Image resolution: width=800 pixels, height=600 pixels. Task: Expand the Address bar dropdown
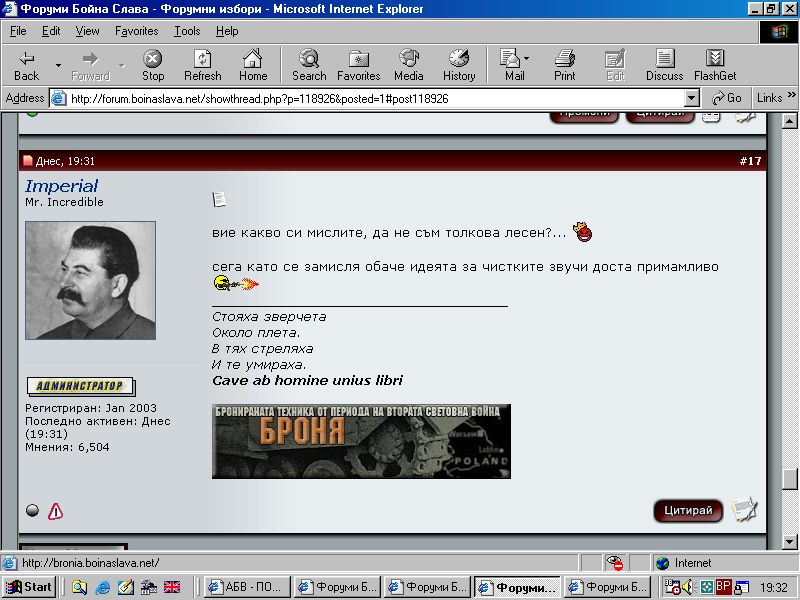coord(691,98)
